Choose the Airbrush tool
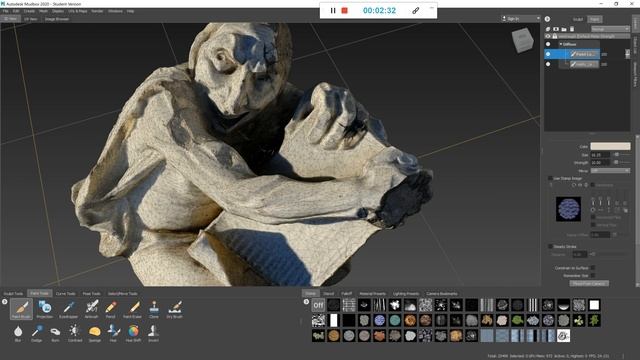This screenshot has width=640, height=360. [x=91, y=309]
